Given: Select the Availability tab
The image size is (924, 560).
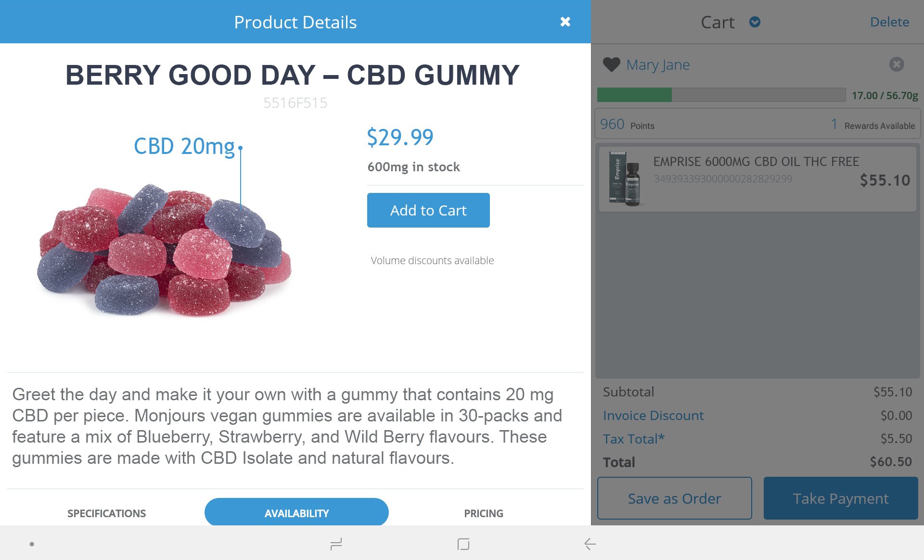Looking at the screenshot, I should click(296, 513).
